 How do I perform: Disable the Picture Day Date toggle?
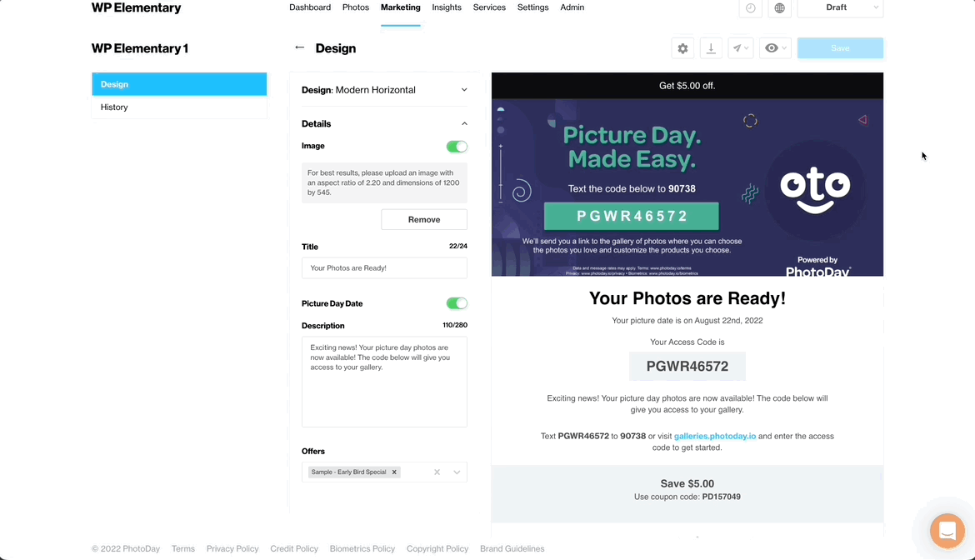[457, 303]
